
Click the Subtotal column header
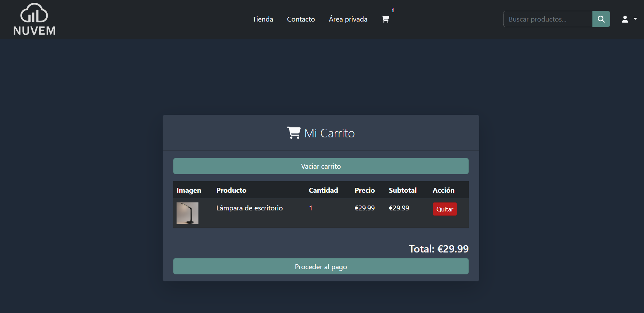402,190
